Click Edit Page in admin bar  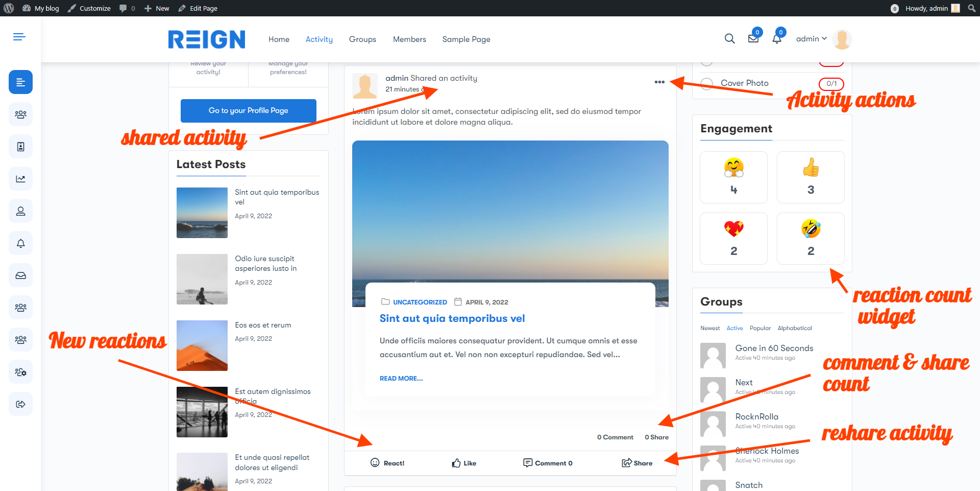pyautogui.click(x=198, y=8)
